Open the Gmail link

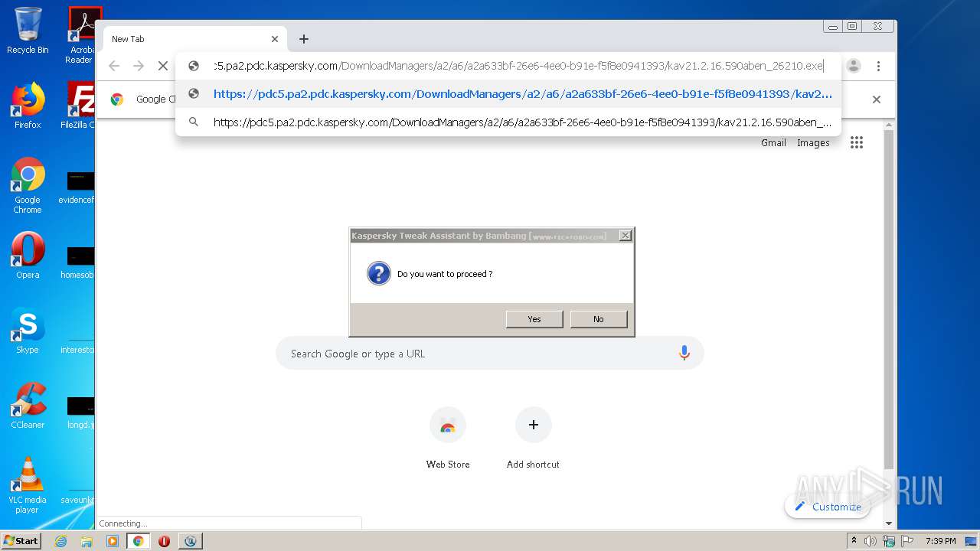[x=773, y=143]
